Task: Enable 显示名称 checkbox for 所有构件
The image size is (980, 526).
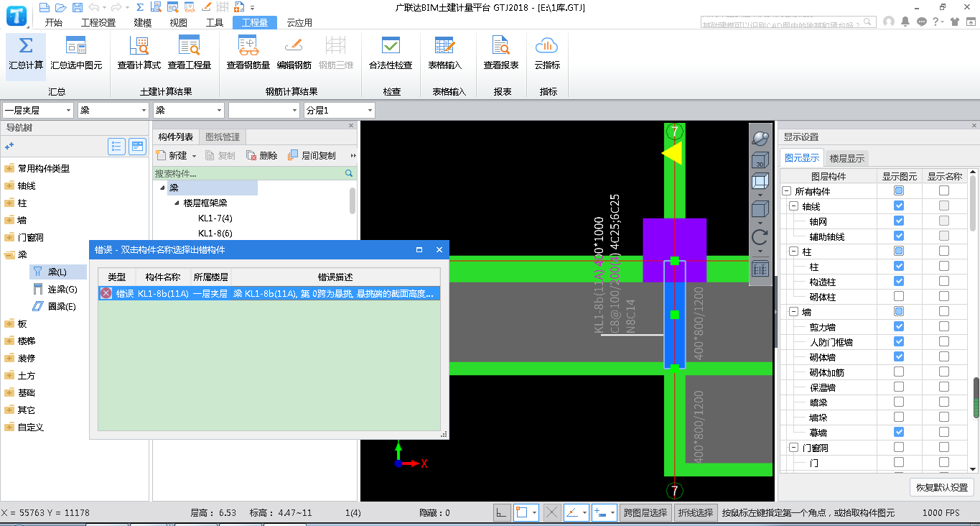Action: 943,191
